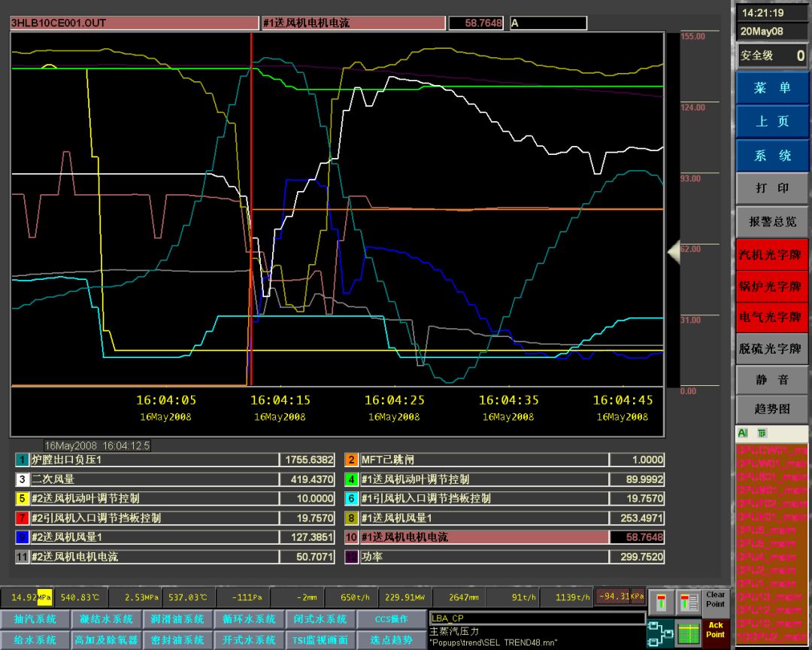Select the #2送风机风量1 trend row

175,537
